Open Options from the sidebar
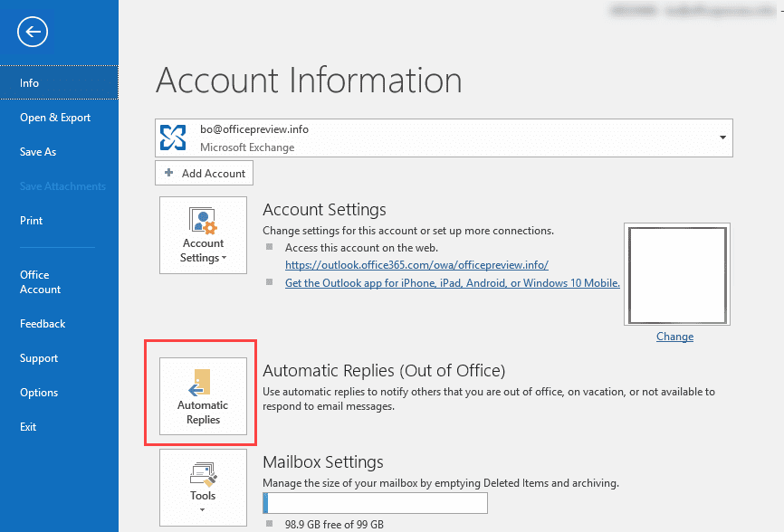The width and height of the screenshot is (784, 532). click(39, 393)
